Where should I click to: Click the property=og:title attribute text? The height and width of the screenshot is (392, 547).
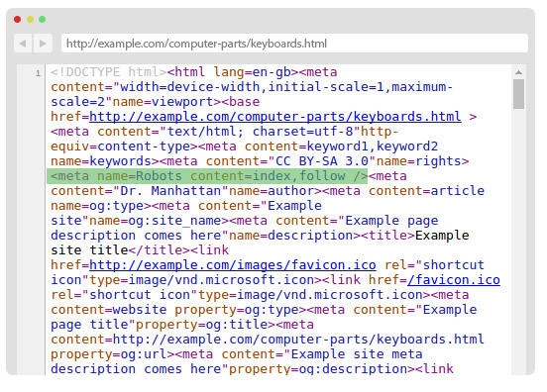pos(201,325)
